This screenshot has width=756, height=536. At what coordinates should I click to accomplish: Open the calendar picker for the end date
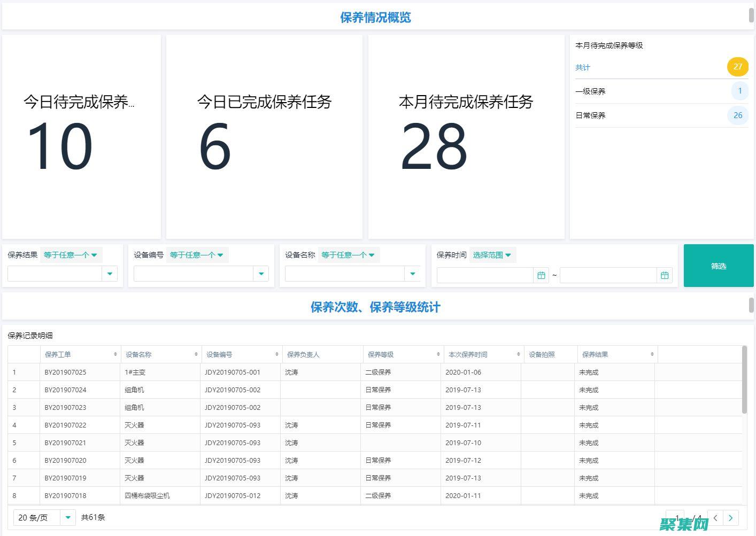(665, 275)
